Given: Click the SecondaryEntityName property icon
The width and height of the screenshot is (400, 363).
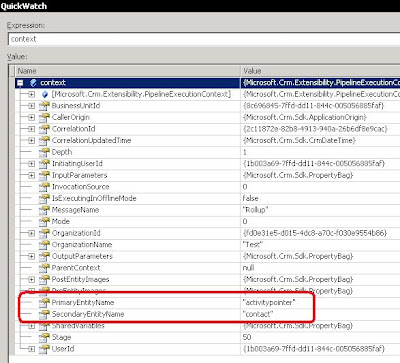Looking at the screenshot, I should [44, 314].
